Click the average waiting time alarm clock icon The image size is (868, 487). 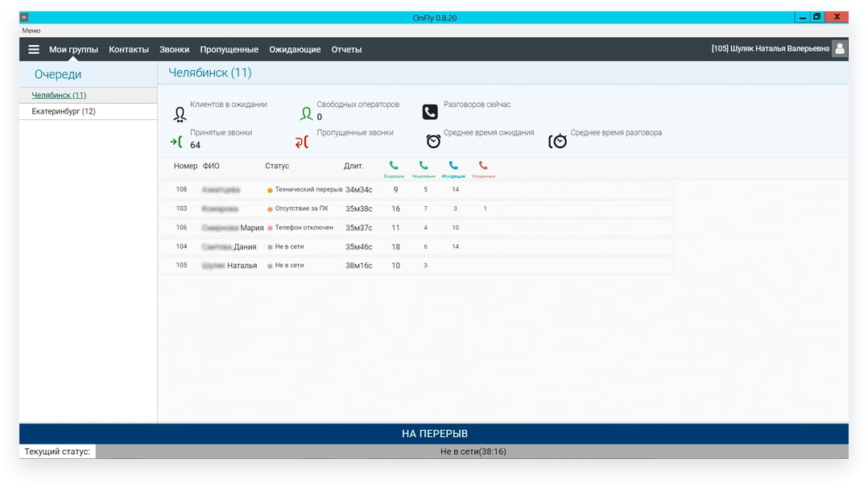(433, 141)
